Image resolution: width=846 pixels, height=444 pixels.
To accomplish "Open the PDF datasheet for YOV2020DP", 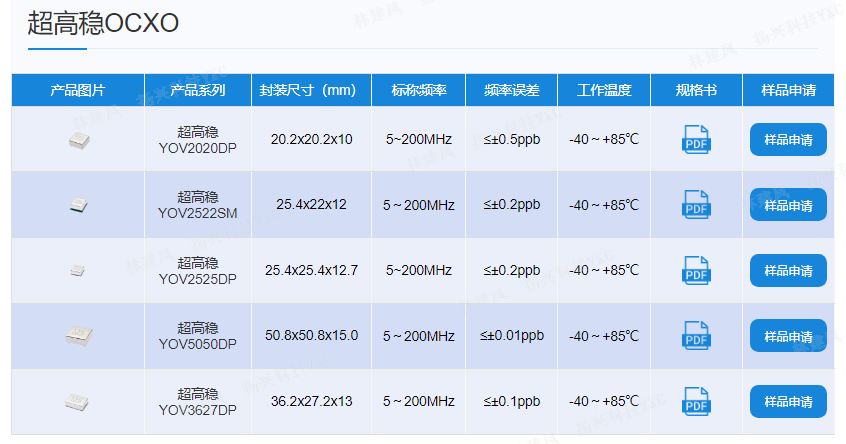I will [x=696, y=139].
